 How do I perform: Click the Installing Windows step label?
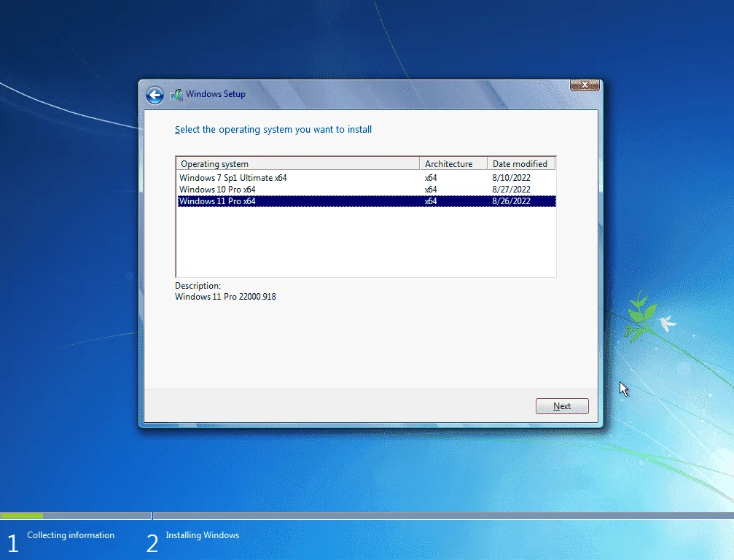[x=202, y=535]
